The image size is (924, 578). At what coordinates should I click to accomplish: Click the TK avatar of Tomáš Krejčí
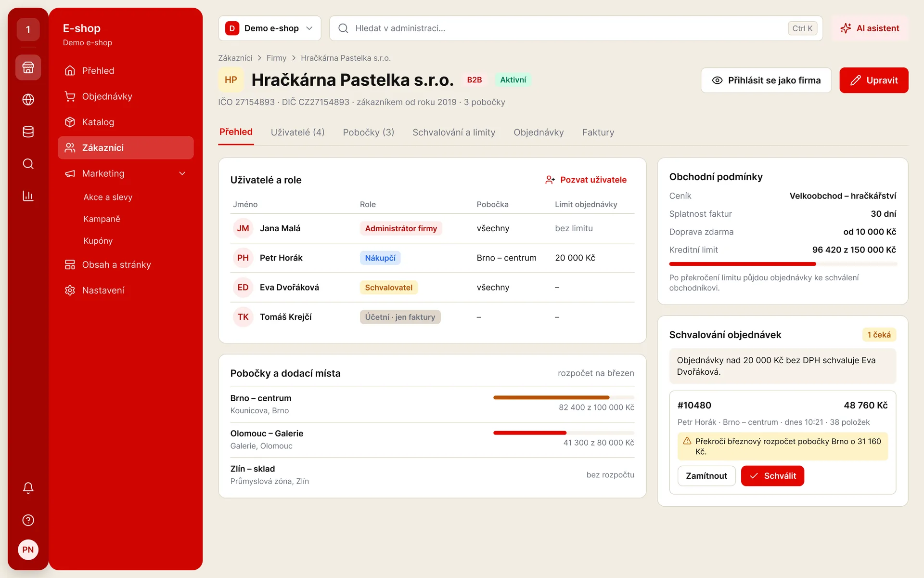point(243,317)
